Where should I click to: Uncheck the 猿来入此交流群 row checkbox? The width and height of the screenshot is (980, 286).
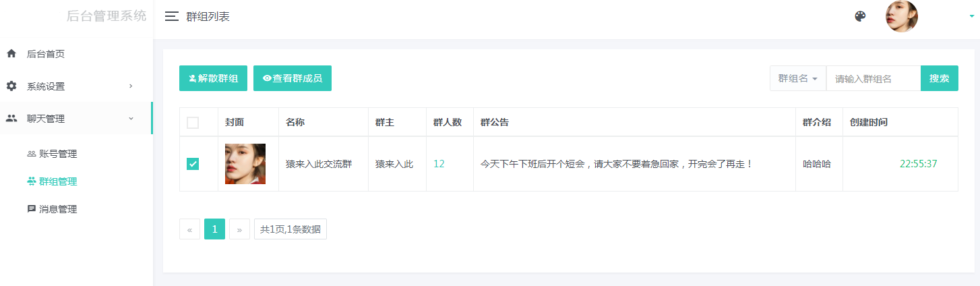click(193, 164)
